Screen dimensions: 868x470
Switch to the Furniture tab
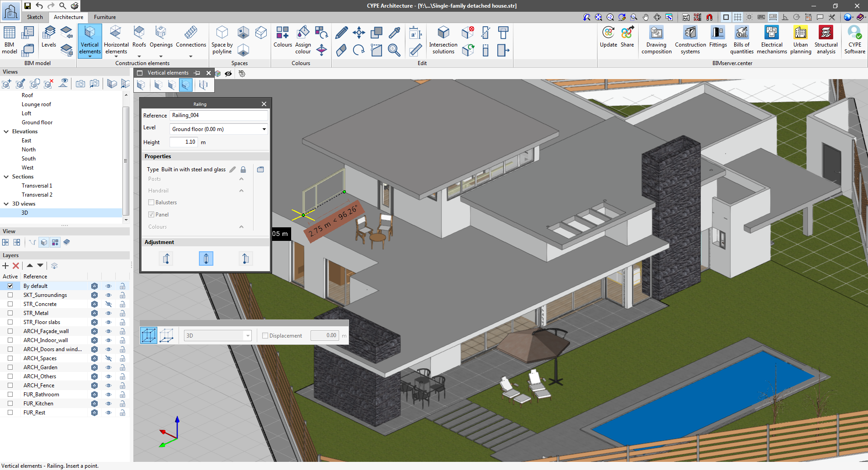(105, 17)
